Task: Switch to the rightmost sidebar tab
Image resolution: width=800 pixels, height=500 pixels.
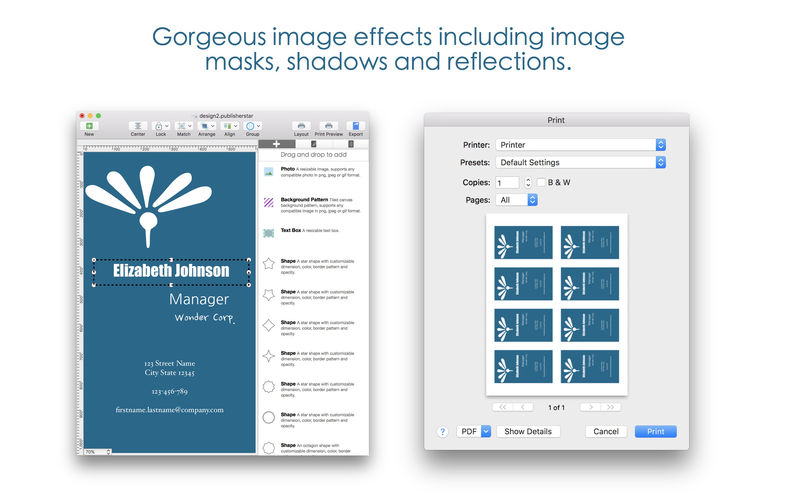Action: pyautogui.click(x=351, y=144)
